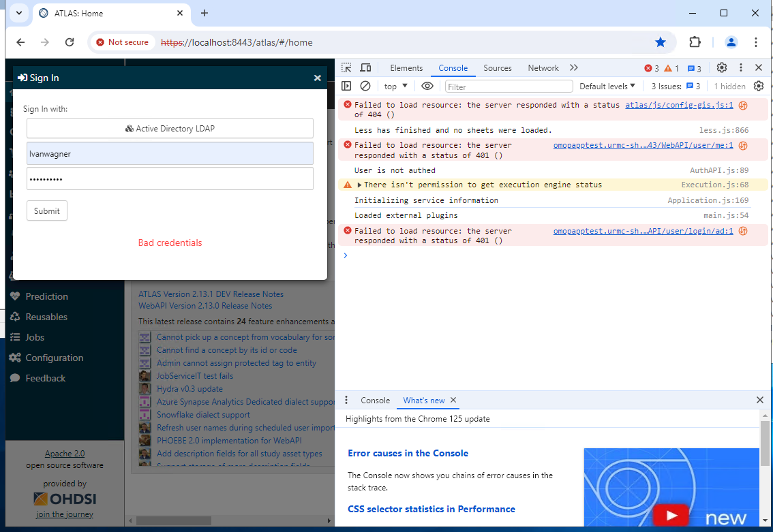Open the AuthAPI.js:89 source link
The image size is (773, 532).
pyautogui.click(x=719, y=170)
